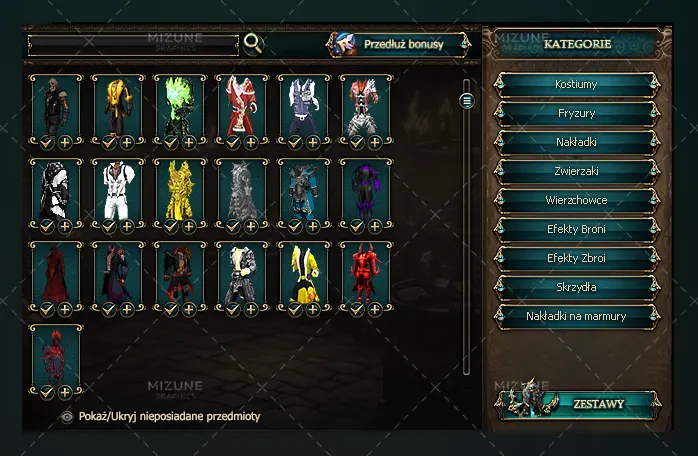Image resolution: width=698 pixels, height=456 pixels.
Task: Toggle checkmark under red Santa costume
Action: point(232,142)
